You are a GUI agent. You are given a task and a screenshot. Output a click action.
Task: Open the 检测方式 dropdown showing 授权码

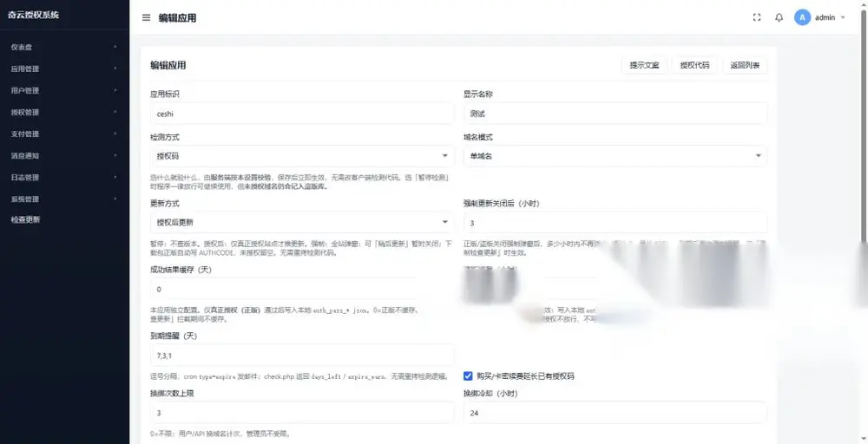pyautogui.click(x=302, y=156)
